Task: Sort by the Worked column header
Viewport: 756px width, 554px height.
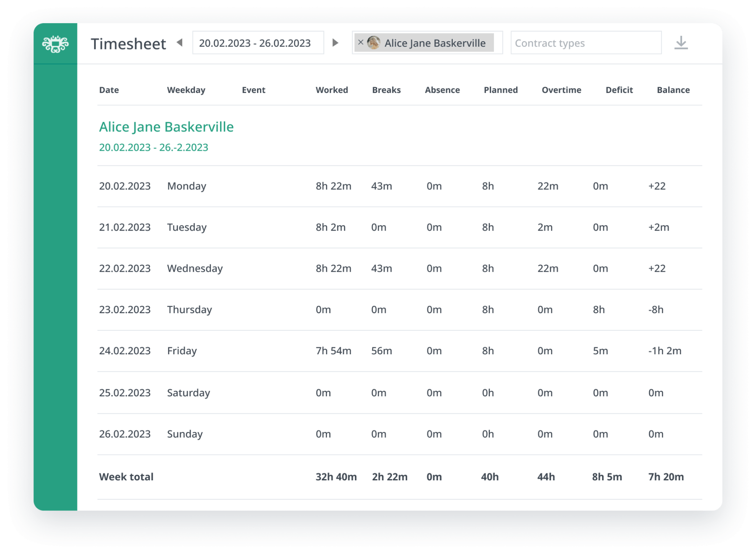Action: click(x=332, y=90)
